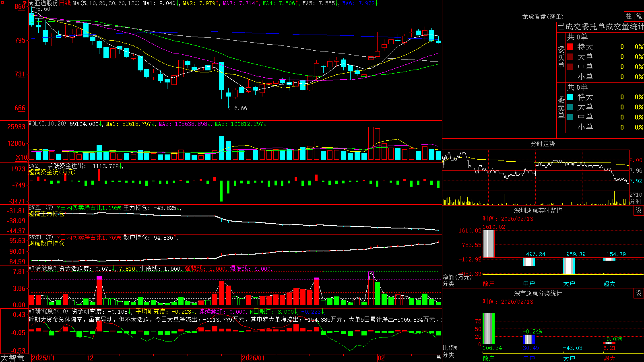This screenshot has height=362, width=644.
Task: Click the small red square icon at top-left corner
Action: coord(2,2)
